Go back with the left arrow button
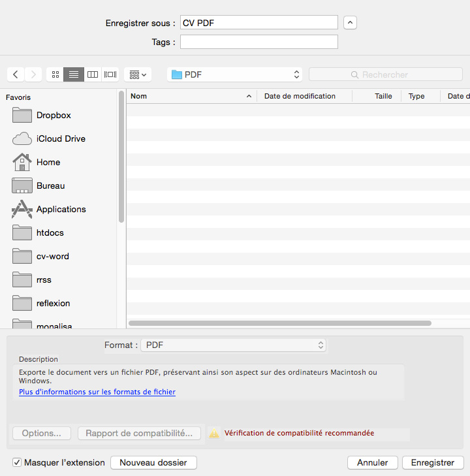The width and height of the screenshot is (470, 476). pos(16,74)
